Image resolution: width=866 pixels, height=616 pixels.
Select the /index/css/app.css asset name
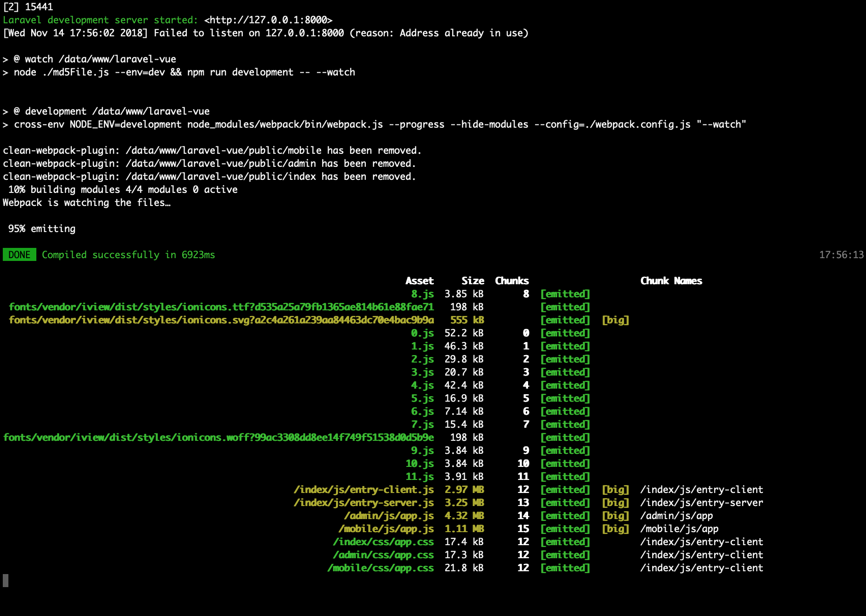tap(383, 542)
